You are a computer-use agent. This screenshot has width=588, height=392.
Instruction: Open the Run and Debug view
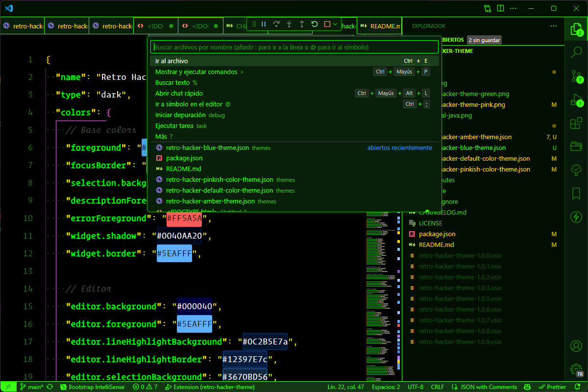coord(576,100)
